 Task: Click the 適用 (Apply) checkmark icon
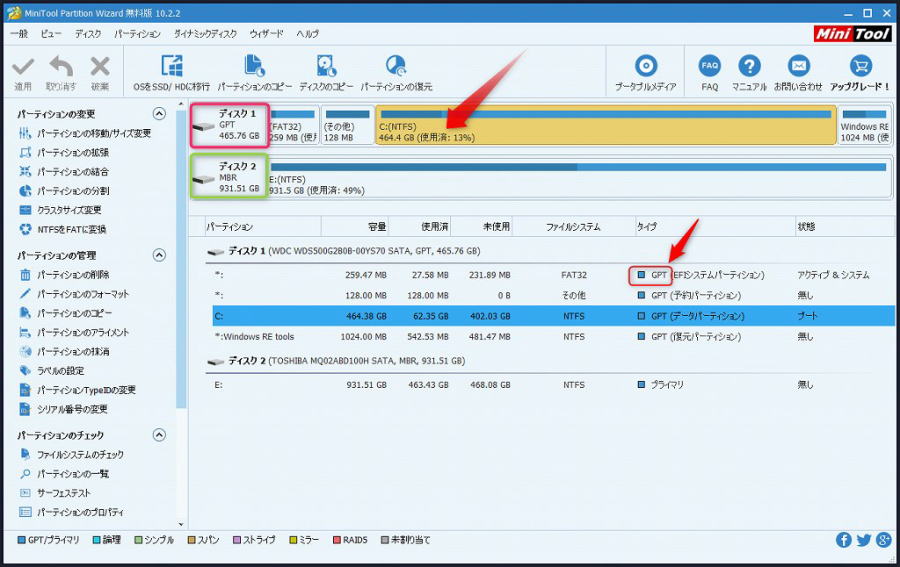pos(23,67)
